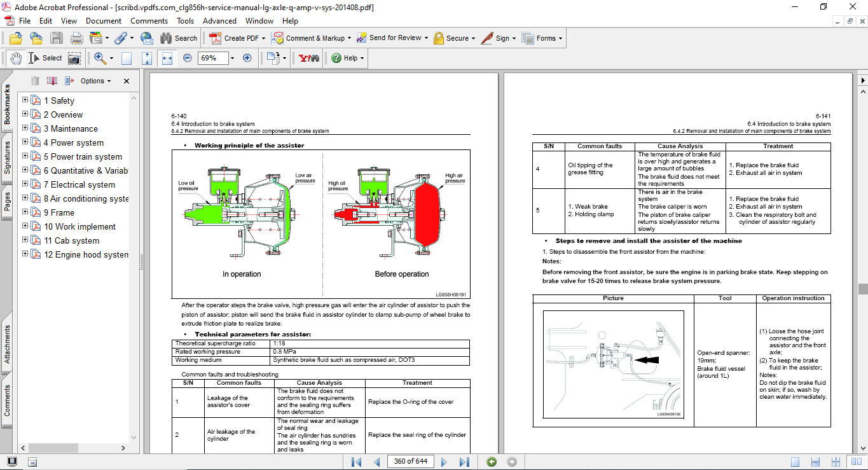Image resolution: width=868 pixels, height=470 pixels.
Task: Click the green Previous View arrow
Action: click(x=492, y=462)
